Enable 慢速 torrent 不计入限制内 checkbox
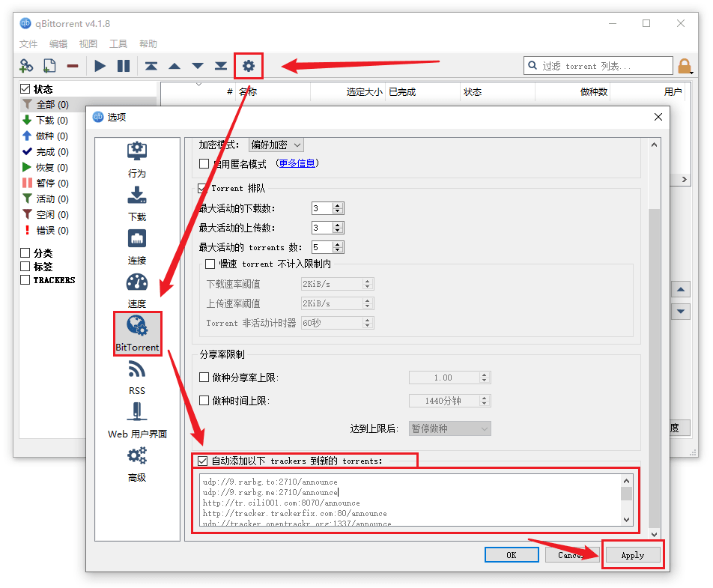713x588 pixels. click(210, 264)
